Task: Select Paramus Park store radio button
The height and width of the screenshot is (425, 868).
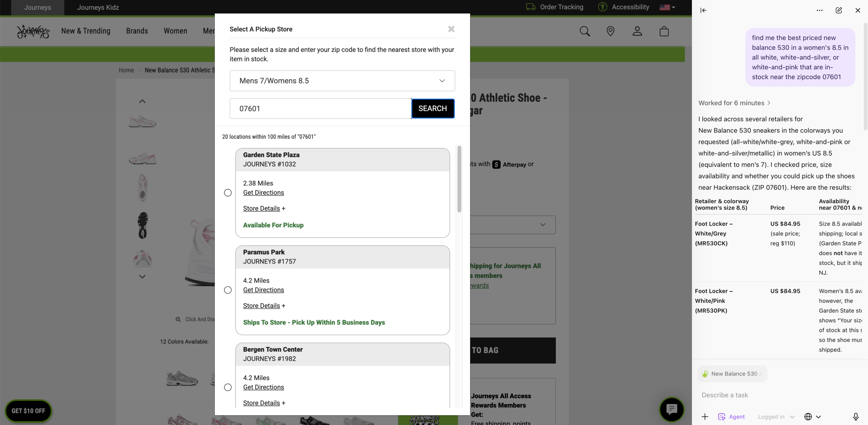Action: (228, 290)
